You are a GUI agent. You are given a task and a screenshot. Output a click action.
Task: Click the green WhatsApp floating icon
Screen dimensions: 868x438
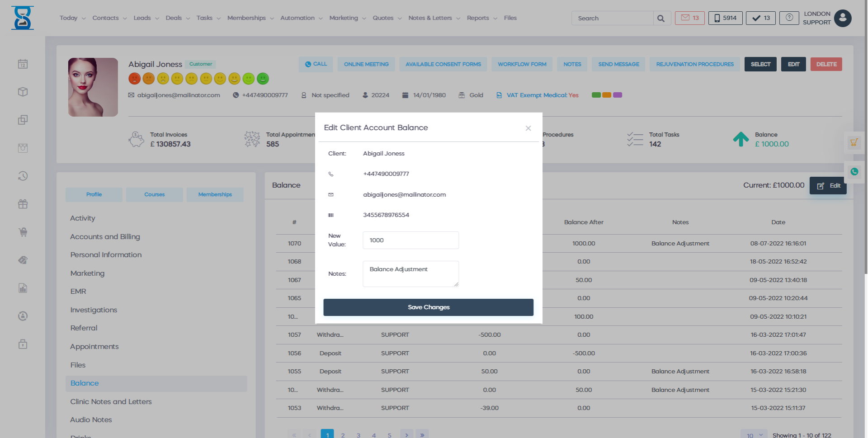(854, 172)
